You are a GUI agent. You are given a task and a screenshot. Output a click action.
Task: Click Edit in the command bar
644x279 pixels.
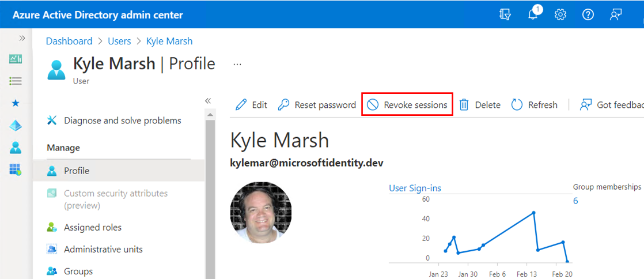coord(251,105)
